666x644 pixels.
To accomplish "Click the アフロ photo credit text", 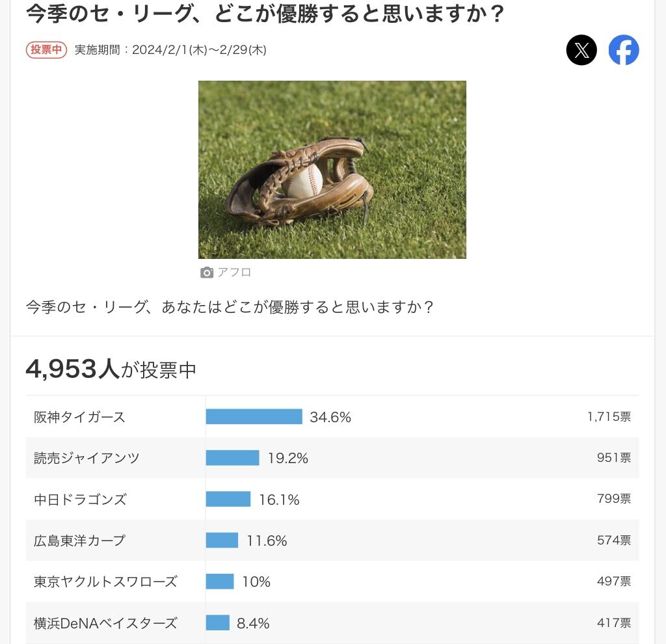I will (234, 273).
